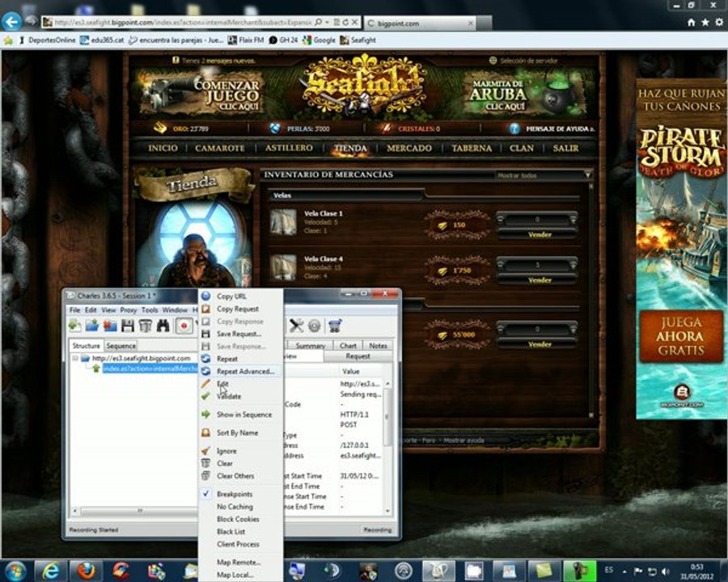Enable No Caching option
This screenshot has width=728, height=582.
coord(235,506)
